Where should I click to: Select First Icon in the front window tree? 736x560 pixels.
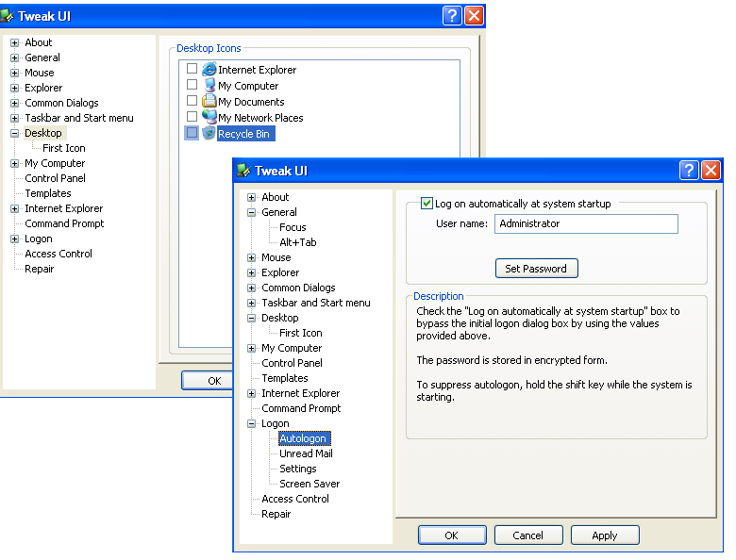coord(300,333)
